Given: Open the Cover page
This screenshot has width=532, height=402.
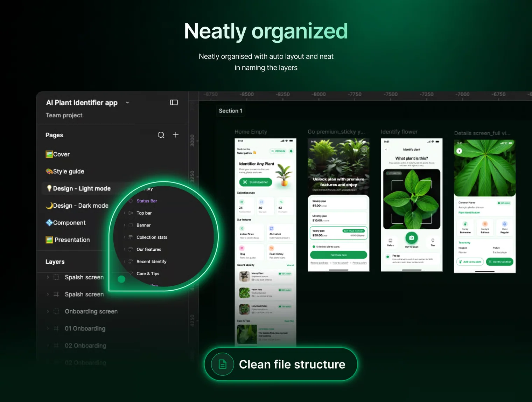Looking at the screenshot, I should click(x=58, y=154).
